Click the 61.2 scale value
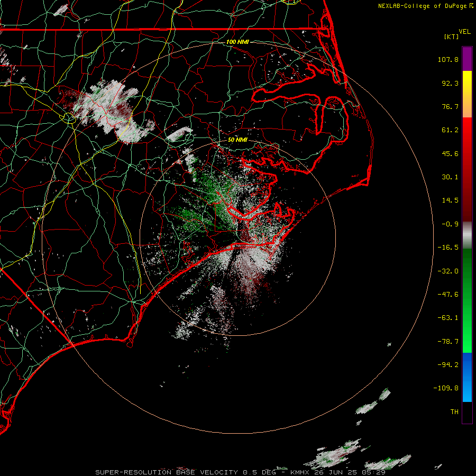 (450, 130)
